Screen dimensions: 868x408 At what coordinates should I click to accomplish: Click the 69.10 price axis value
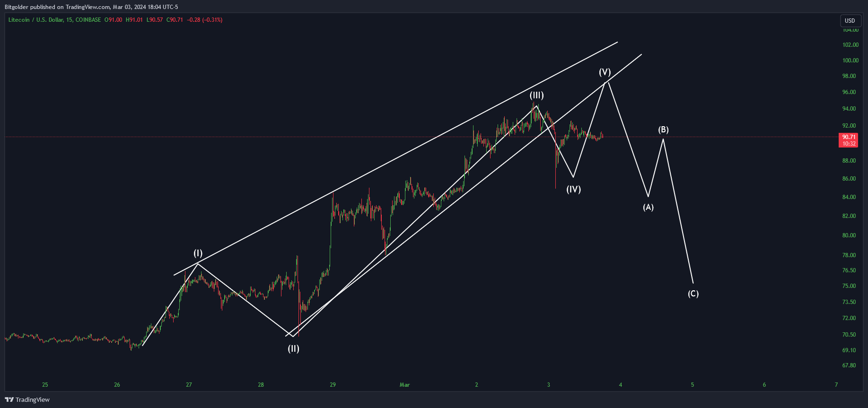(849, 350)
